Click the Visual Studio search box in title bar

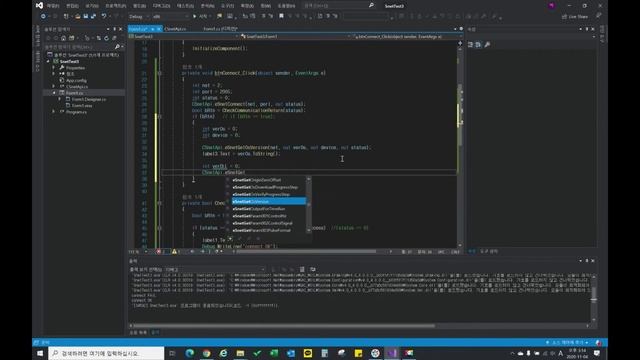[x=338, y=6]
